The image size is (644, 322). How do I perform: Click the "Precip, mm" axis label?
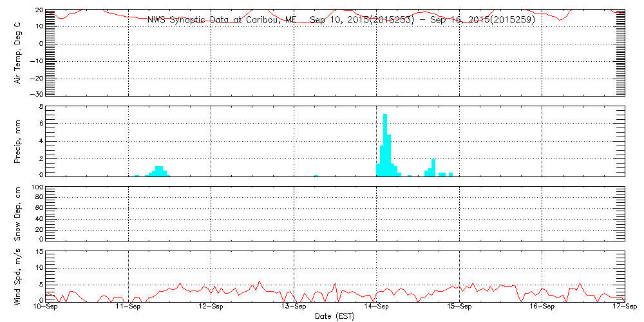[18, 140]
